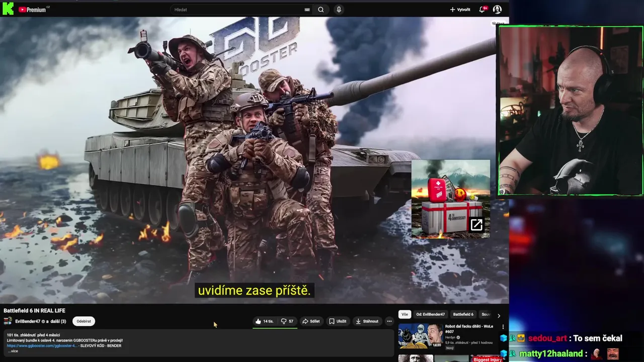This screenshot has width=644, height=362.
Task: Open the EvilBender47 channel name
Action: coord(28,321)
